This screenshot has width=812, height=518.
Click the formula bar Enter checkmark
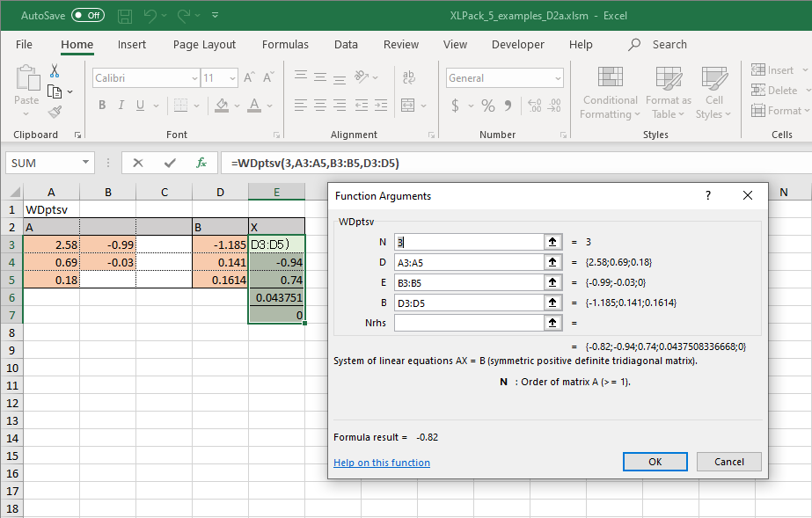point(170,163)
